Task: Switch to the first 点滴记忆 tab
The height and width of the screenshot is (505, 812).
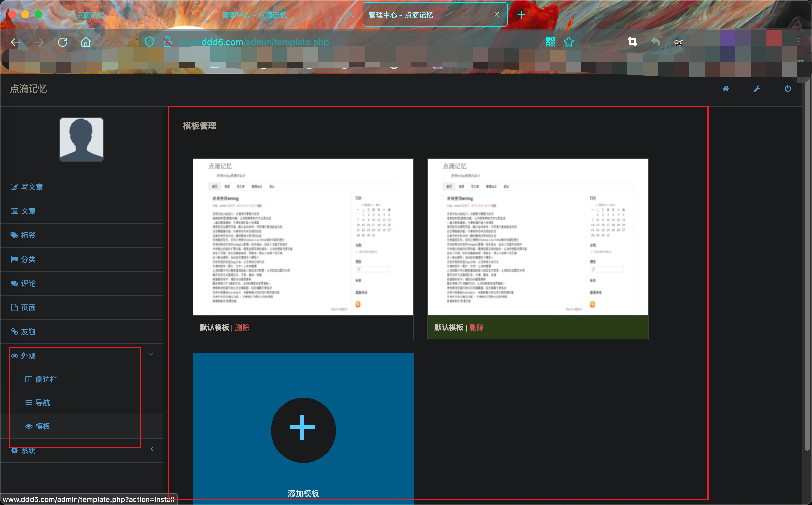Action: 90,15
